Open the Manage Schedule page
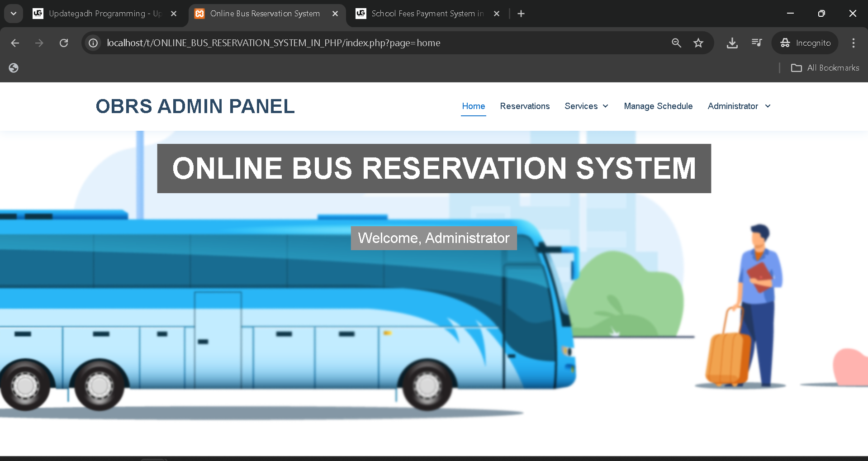 (x=658, y=106)
